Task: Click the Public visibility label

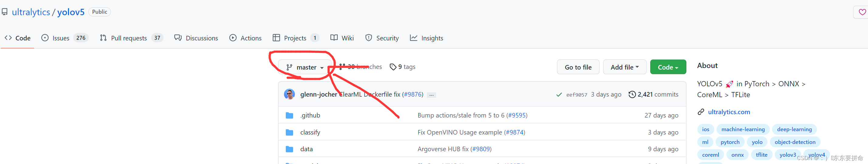Action: (99, 12)
